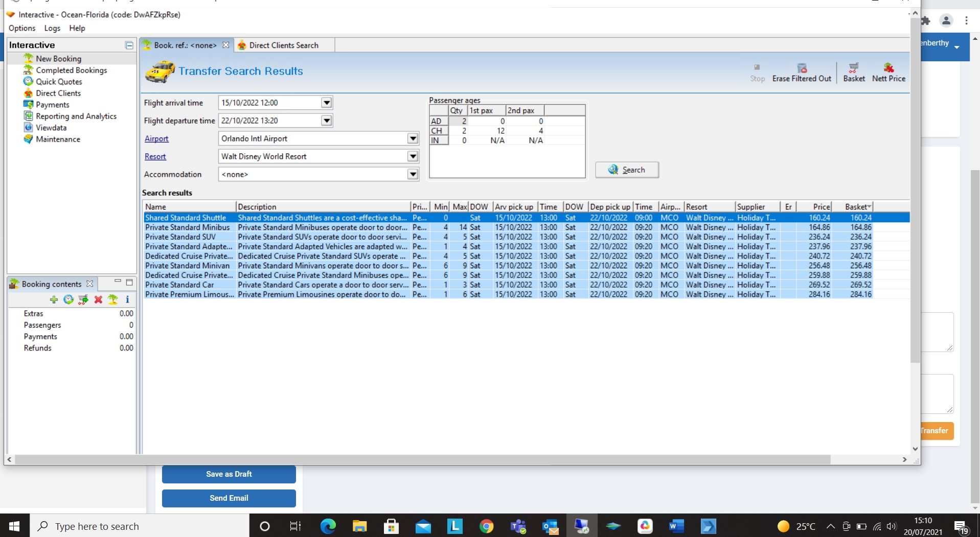Click the horizontal scrollbar of the Interactive window
Screen dimensions: 980x537
pyautogui.click(x=422, y=460)
